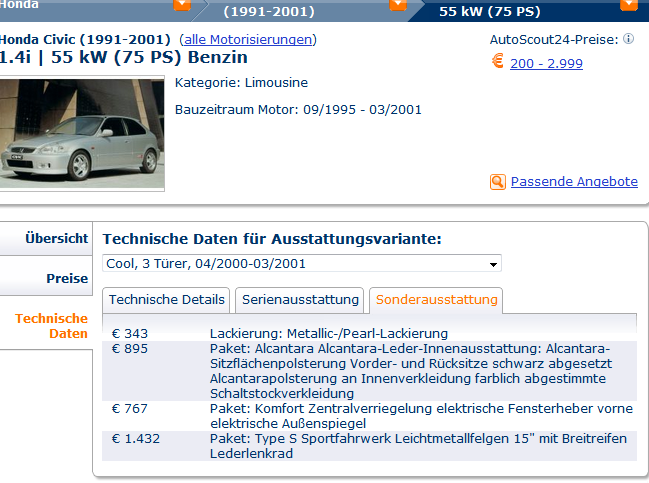The height and width of the screenshot is (483, 649).
Task: Switch to the Technische Details tab
Action: click(x=166, y=300)
